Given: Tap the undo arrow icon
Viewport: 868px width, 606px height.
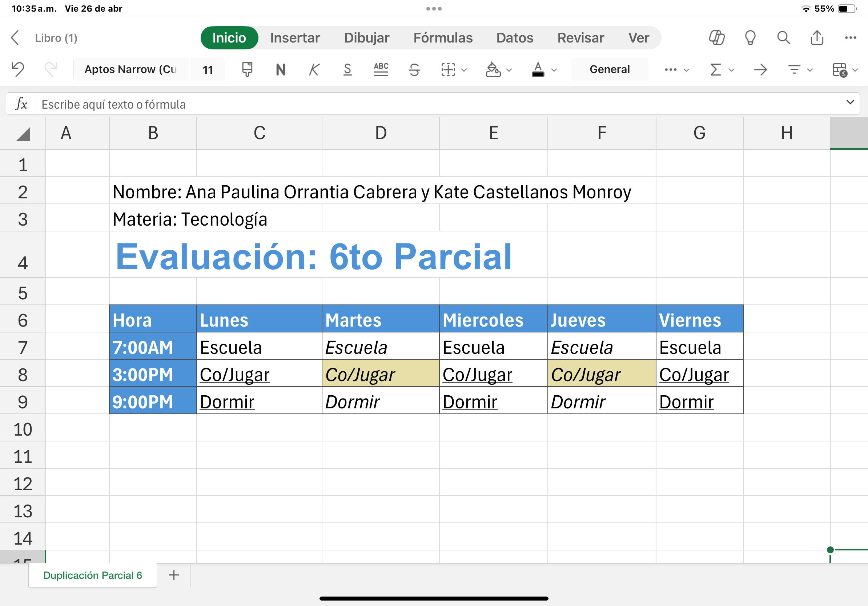Looking at the screenshot, I should coord(18,69).
